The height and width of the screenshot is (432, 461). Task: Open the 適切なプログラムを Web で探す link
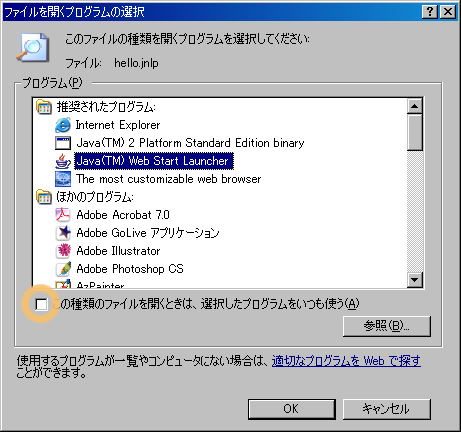pyautogui.click(x=346, y=361)
